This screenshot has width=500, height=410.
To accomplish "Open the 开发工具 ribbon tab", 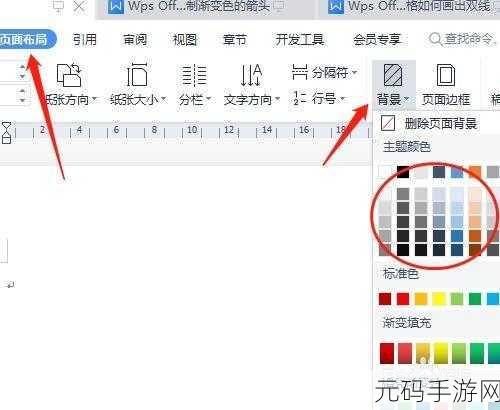I will (x=300, y=40).
